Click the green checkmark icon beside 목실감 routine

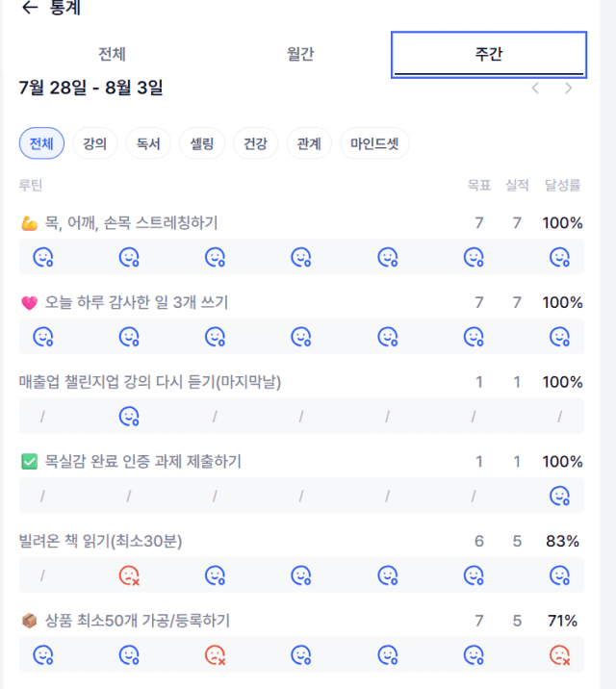point(30,462)
